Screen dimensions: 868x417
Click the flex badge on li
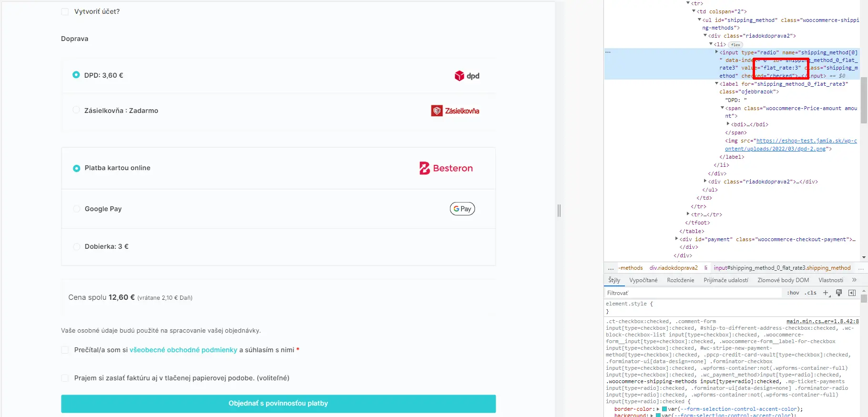pyautogui.click(x=735, y=44)
